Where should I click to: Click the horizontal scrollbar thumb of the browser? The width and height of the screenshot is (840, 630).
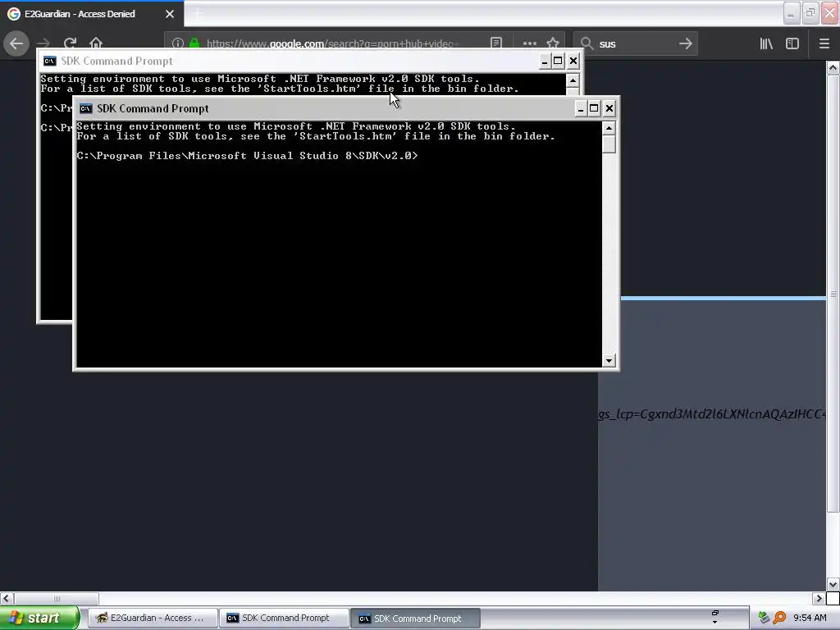(x=57, y=598)
